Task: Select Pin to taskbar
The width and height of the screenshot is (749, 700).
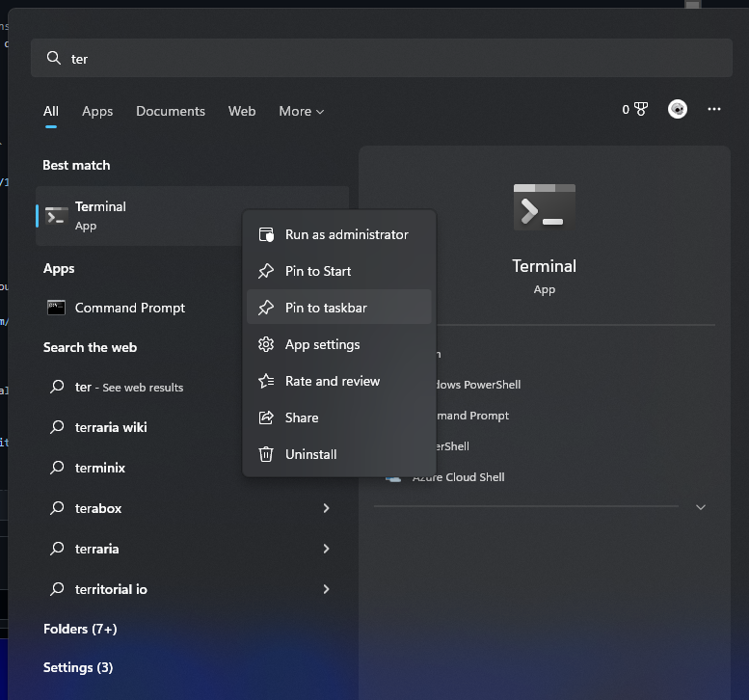Action: pyautogui.click(x=339, y=308)
